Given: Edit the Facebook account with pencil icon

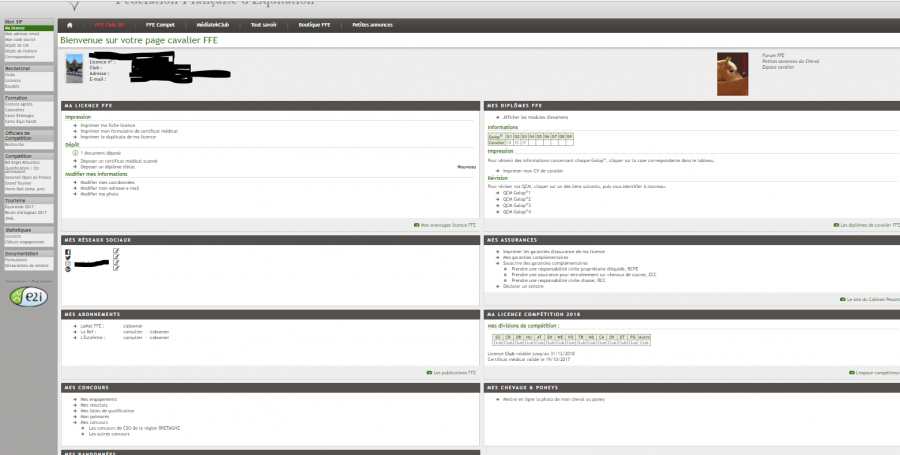Looking at the screenshot, I should click(x=116, y=251).
